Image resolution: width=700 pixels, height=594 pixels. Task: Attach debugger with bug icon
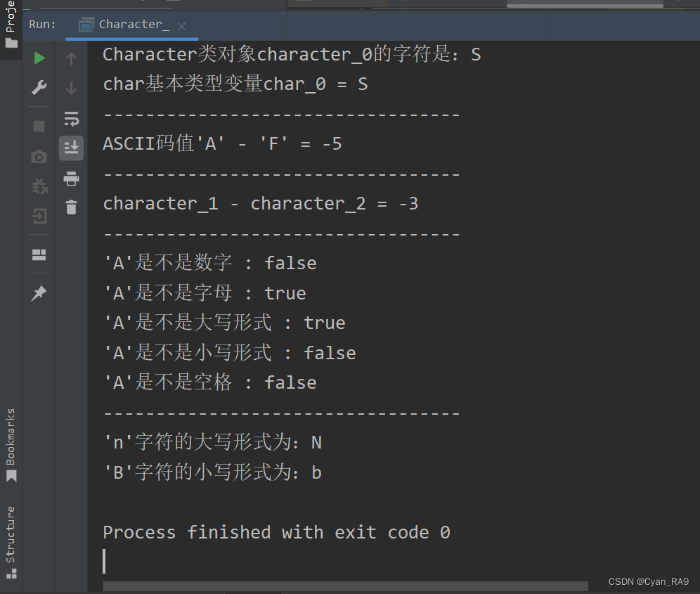(x=39, y=186)
